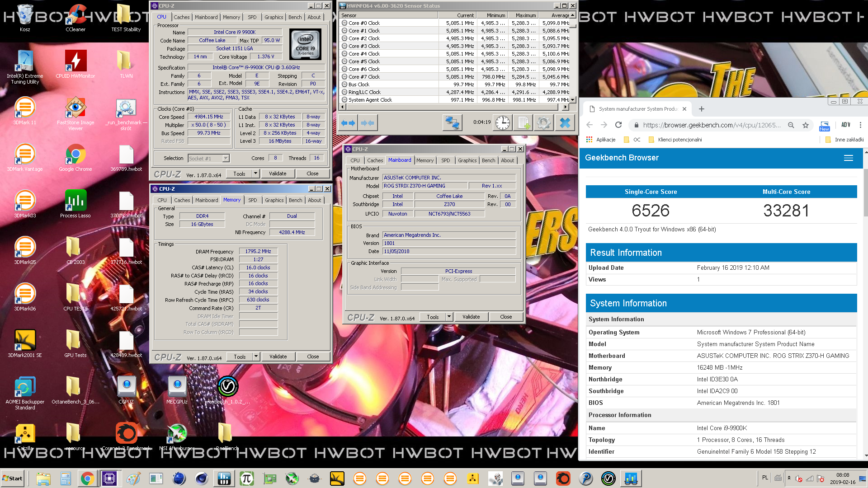Viewport: 868px width, 488px height.
Task: Click Chrome back arrow button
Action: 590,125
